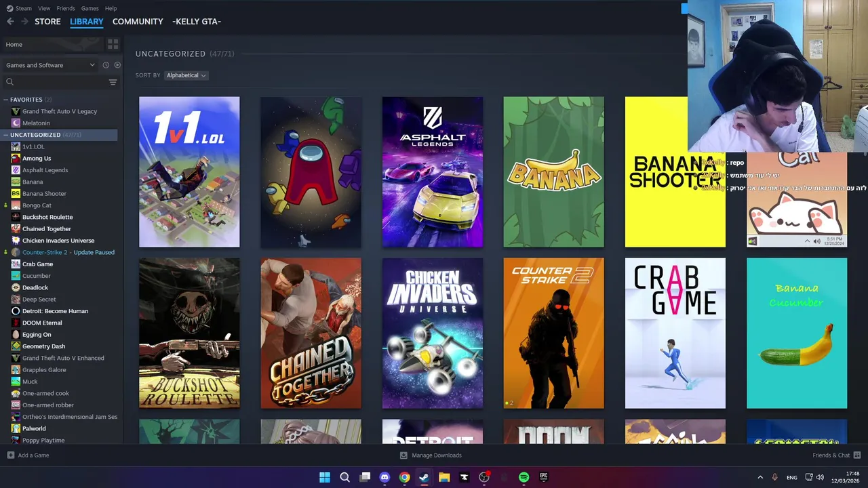Viewport: 868px width, 488px height.
Task: Open Chicken Invaders Universe cover
Action: point(433,333)
